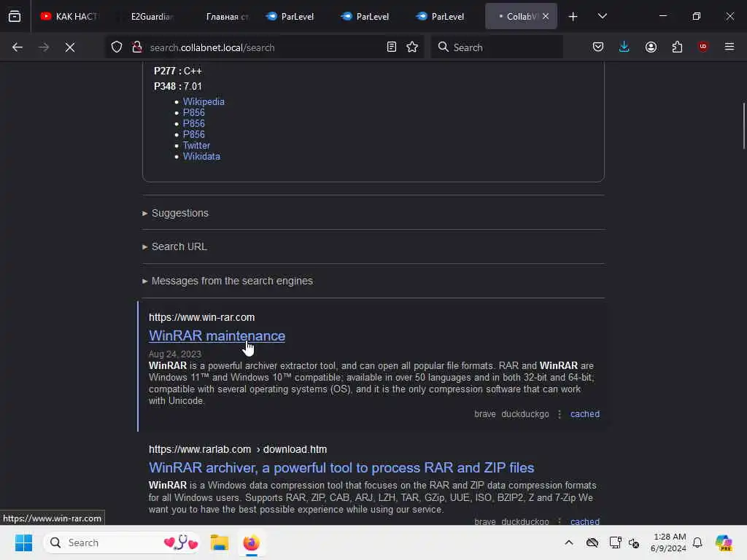
Task: Open Firefox hamburger application menu
Action: click(x=729, y=47)
